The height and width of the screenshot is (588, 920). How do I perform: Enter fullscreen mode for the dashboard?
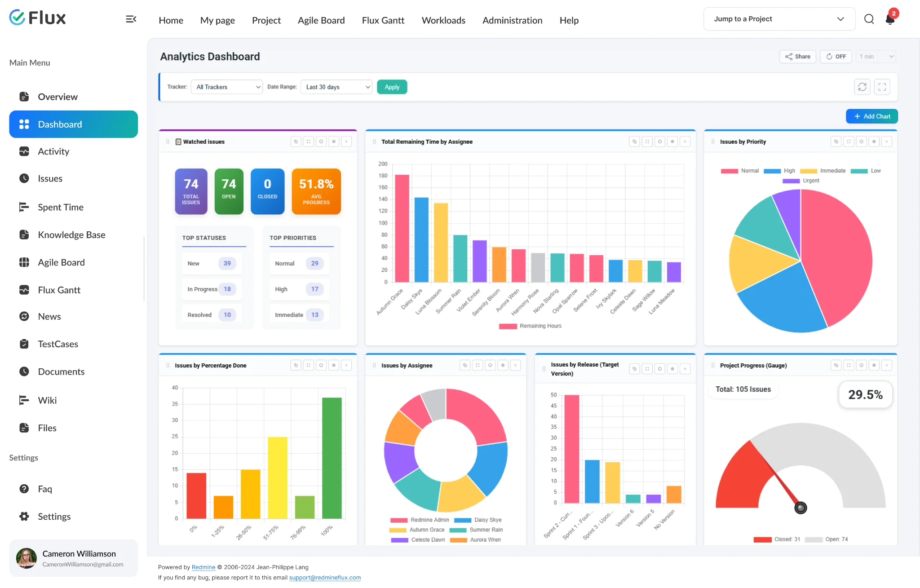pos(882,87)
